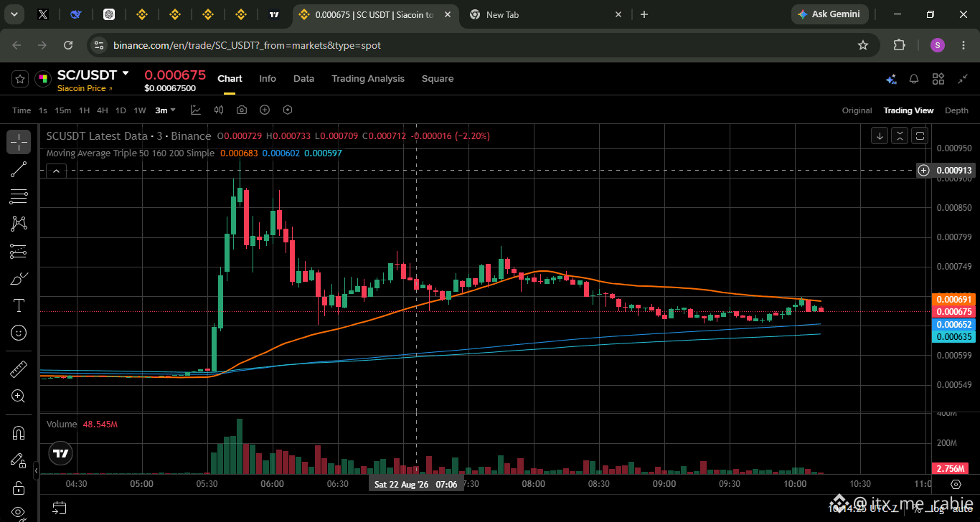Toggle magnet mode
The height and width of the screenshot is (522, 980).
tap(19, 433)
